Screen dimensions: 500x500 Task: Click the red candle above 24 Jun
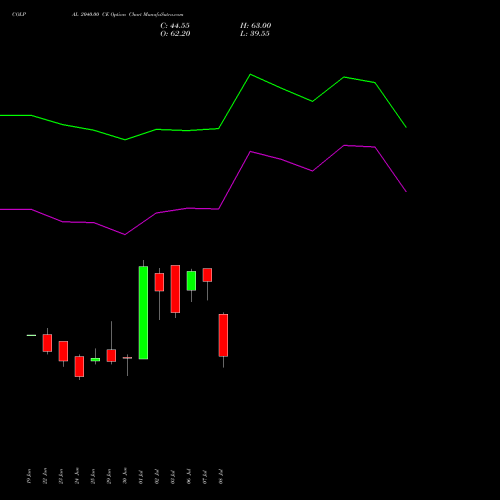coord(79,367)
